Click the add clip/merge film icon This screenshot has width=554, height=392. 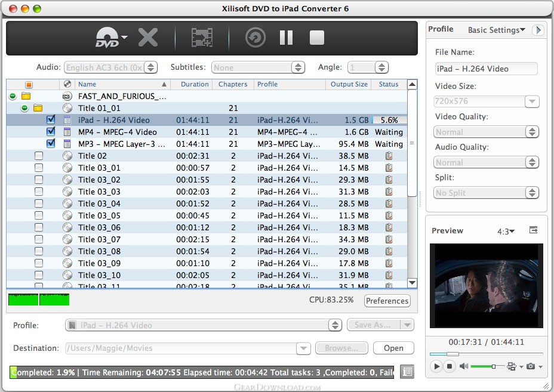point(202,38)
